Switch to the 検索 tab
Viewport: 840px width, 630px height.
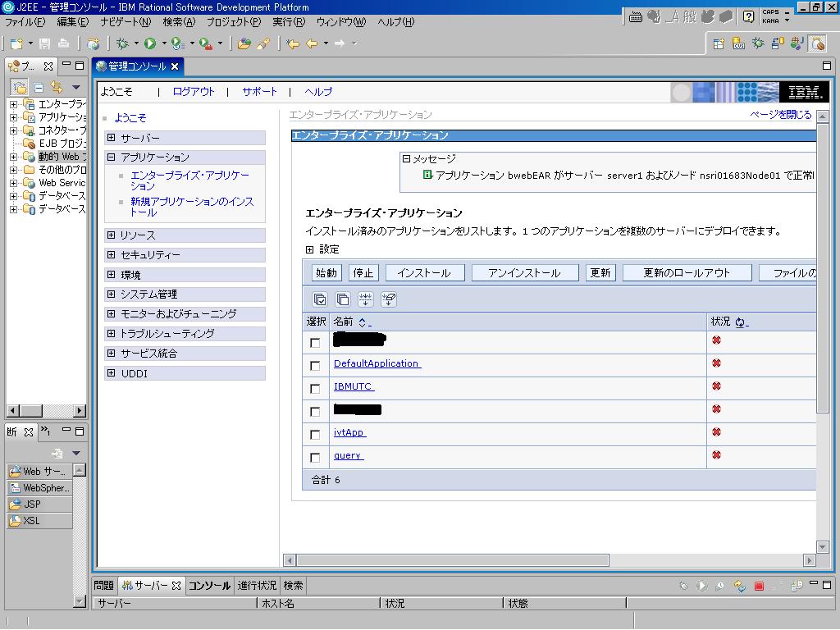[x=293, y=586]
